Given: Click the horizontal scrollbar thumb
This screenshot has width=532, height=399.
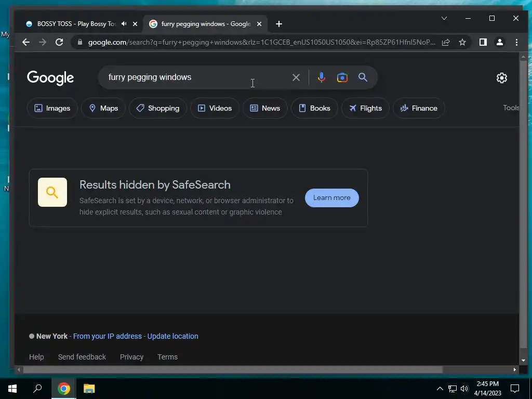Looking at the screenshot, I should point(233,369).
